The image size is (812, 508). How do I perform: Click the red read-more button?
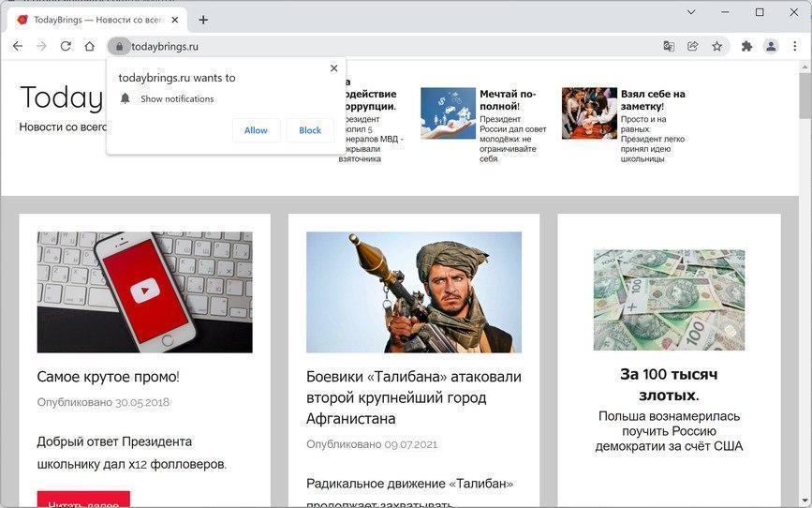[83, 499]
